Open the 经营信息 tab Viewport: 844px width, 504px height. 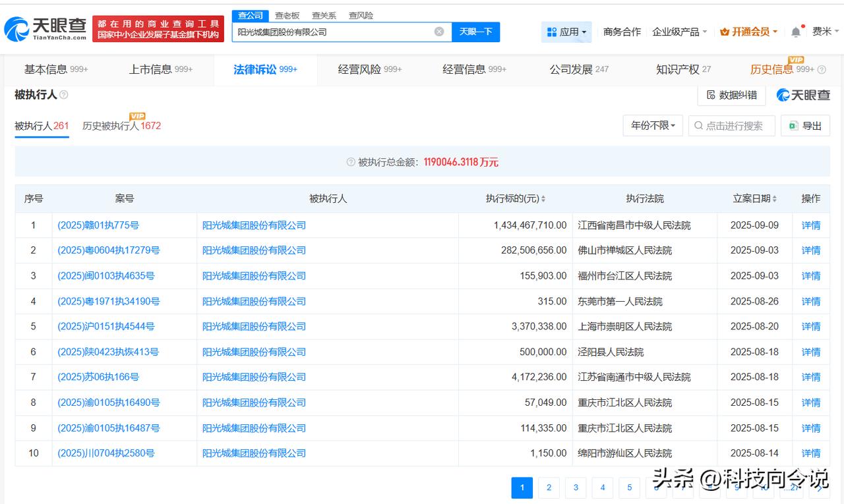pyautogui.click(x=475, y=69)
